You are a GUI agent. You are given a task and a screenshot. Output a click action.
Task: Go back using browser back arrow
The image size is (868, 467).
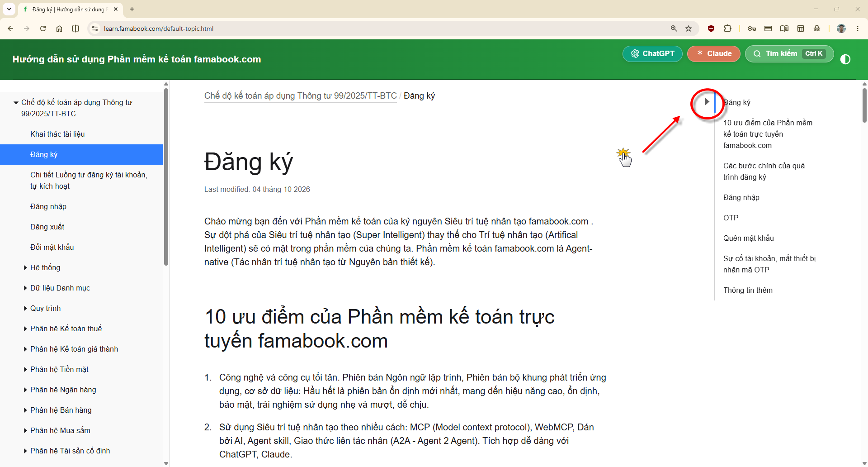click(10, 29)
